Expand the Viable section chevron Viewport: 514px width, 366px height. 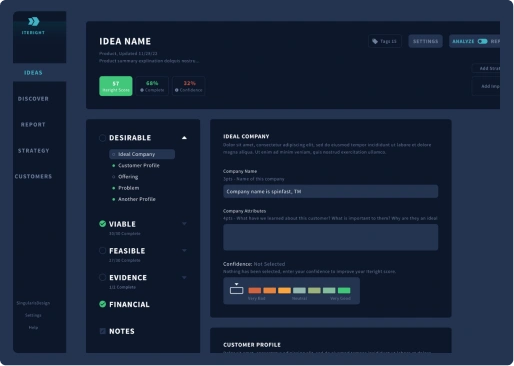[x=184, y=224]
